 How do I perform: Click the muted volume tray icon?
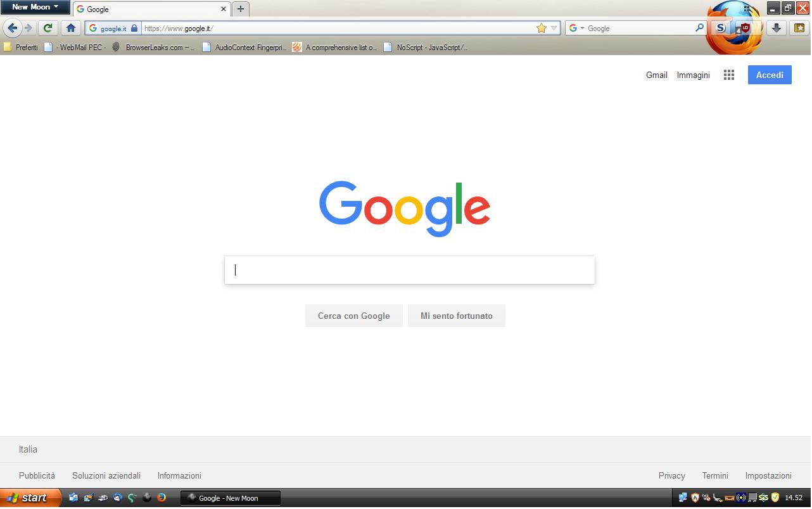[x=706, y=498]
